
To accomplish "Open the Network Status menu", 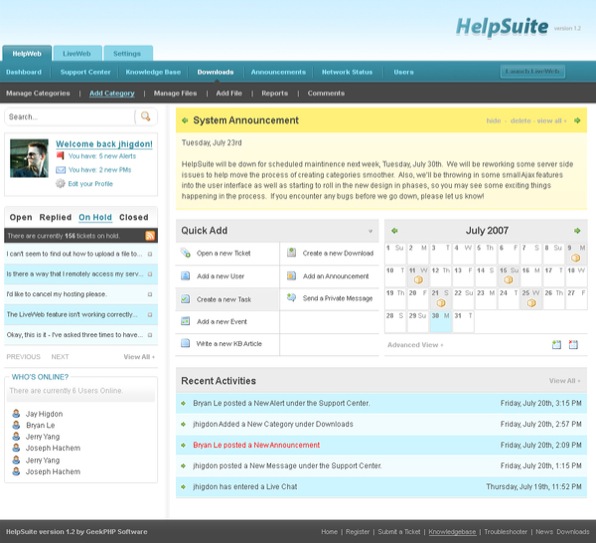I will click(x=347, y=72).
